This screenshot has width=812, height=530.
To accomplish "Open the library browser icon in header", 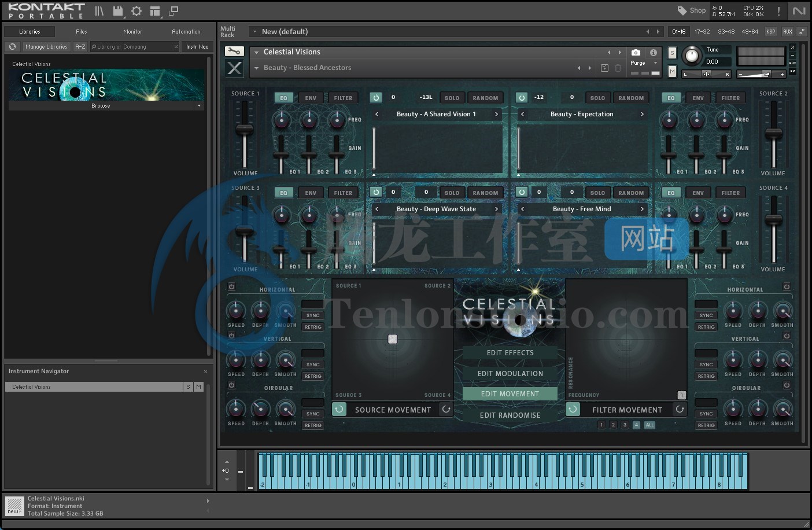I will coord(99,10).
